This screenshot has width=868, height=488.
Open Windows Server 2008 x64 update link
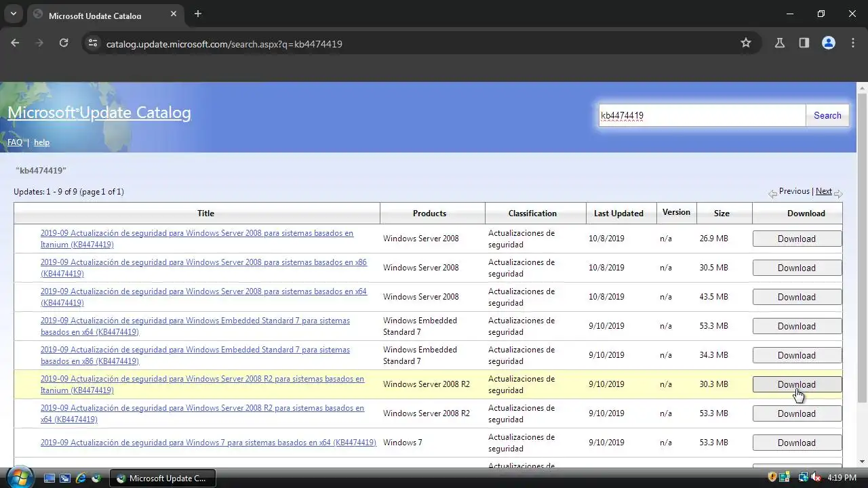pyautogui.click(x=203, y=297)
